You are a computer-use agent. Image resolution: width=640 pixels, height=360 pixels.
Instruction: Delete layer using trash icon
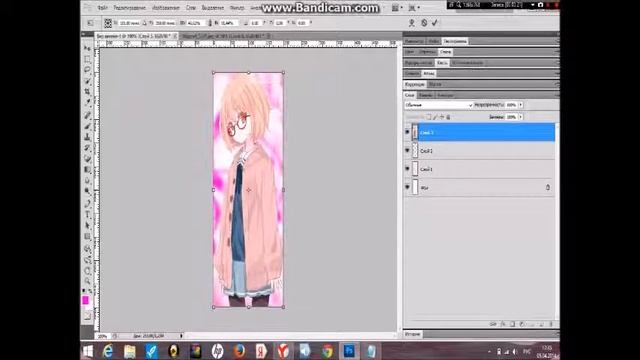(x=551, y=324)
